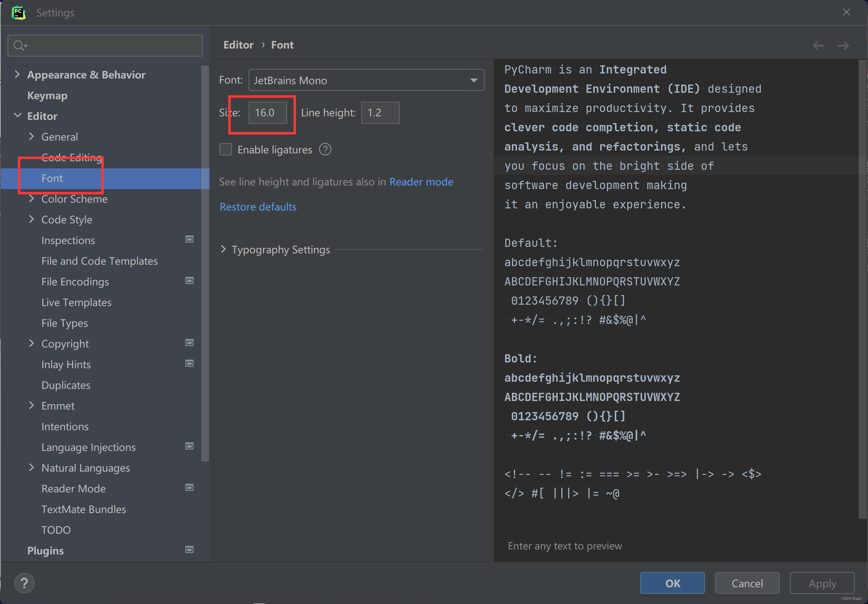Click the Editor breadcrumb at the top
Viewport: 868px width, 604px height.
238,45
